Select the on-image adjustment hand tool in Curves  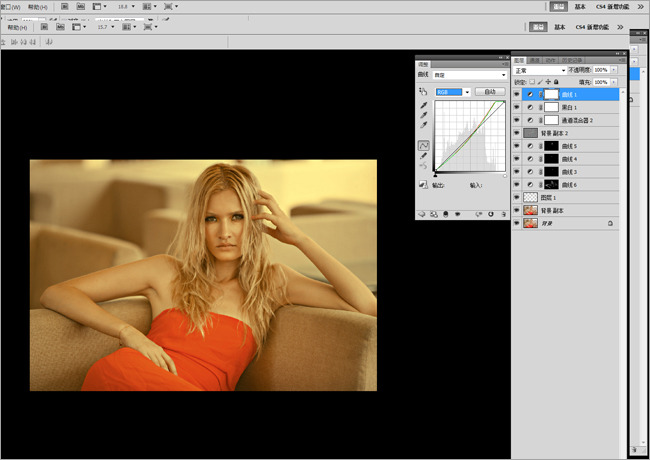423,91
